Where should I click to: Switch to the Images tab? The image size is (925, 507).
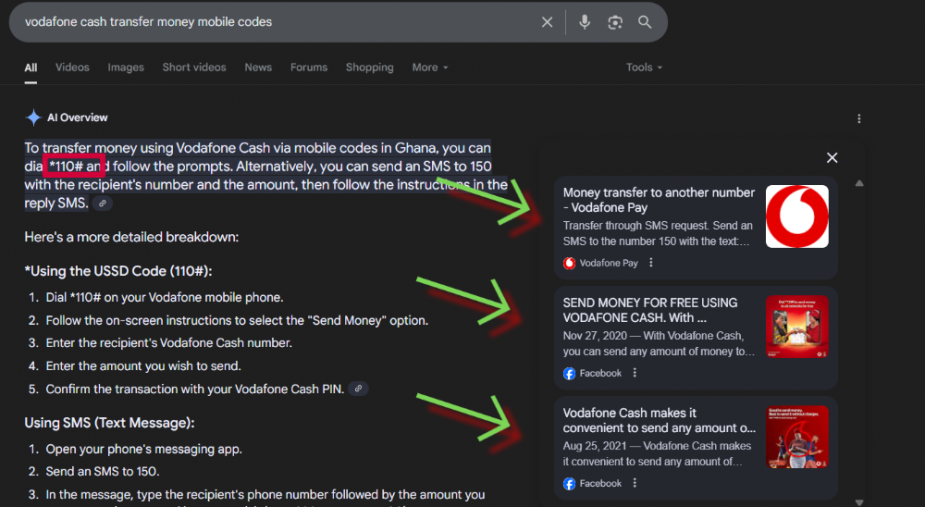126,67
